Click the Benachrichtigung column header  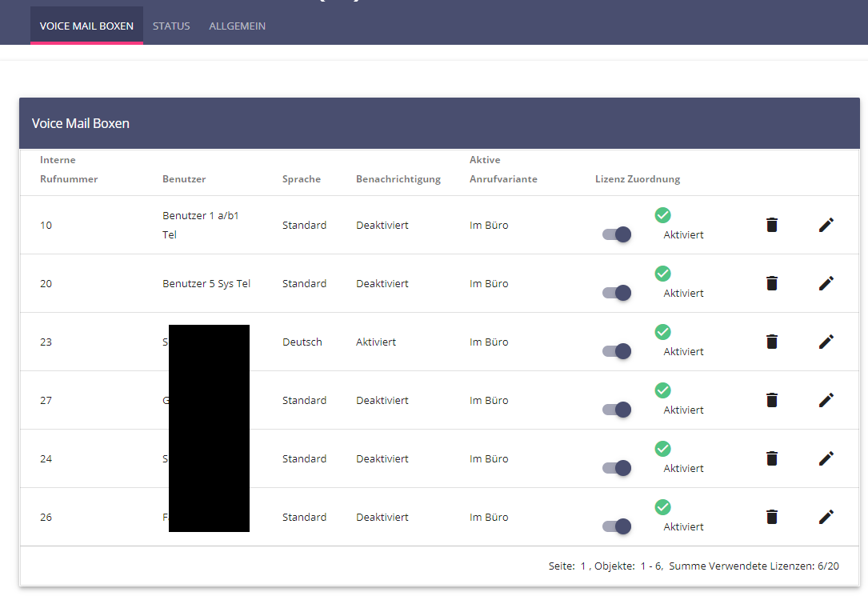[x=398, y=179]
